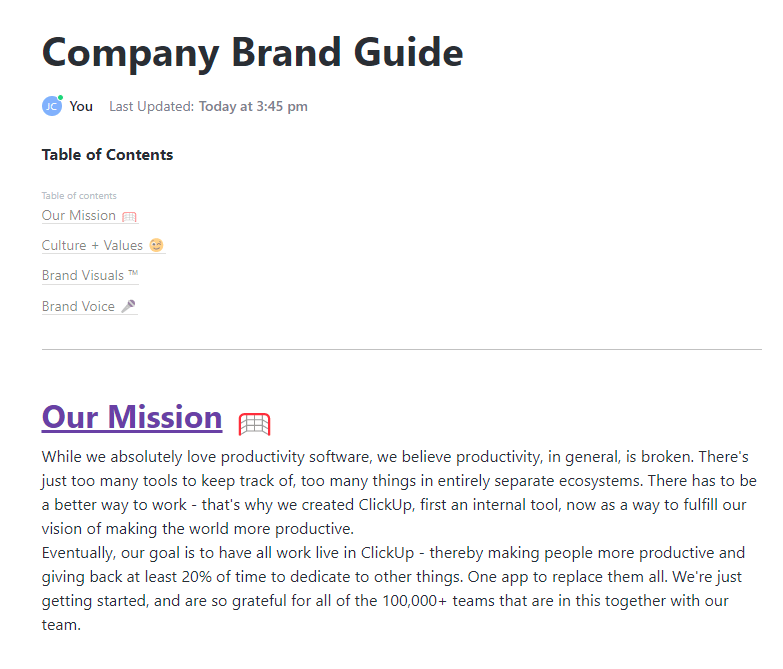Image resolution: width=783 pixels, height=669 pixels.
Task: Click the purple Our Mission heading
Action: click(132, 416)
